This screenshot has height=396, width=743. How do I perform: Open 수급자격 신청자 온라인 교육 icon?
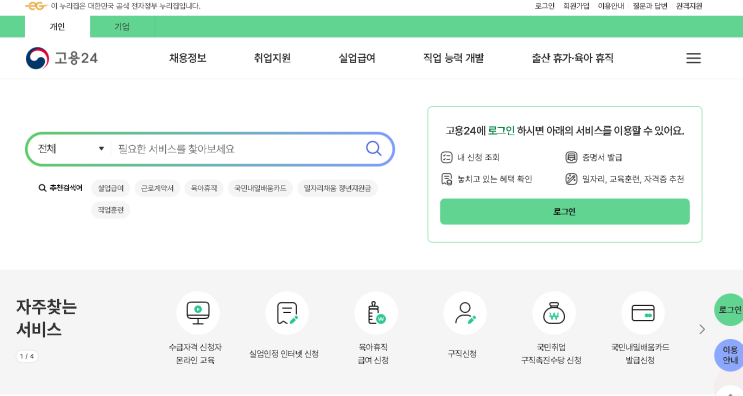[x=198, y=313]
